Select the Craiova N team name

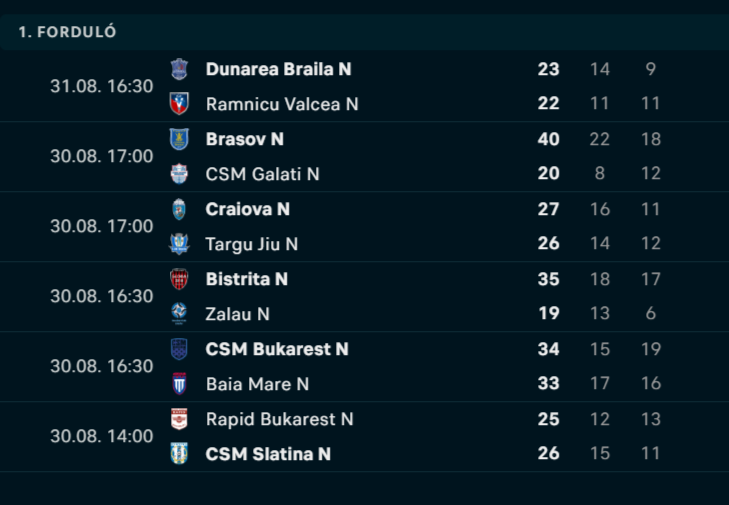[247, 209]
